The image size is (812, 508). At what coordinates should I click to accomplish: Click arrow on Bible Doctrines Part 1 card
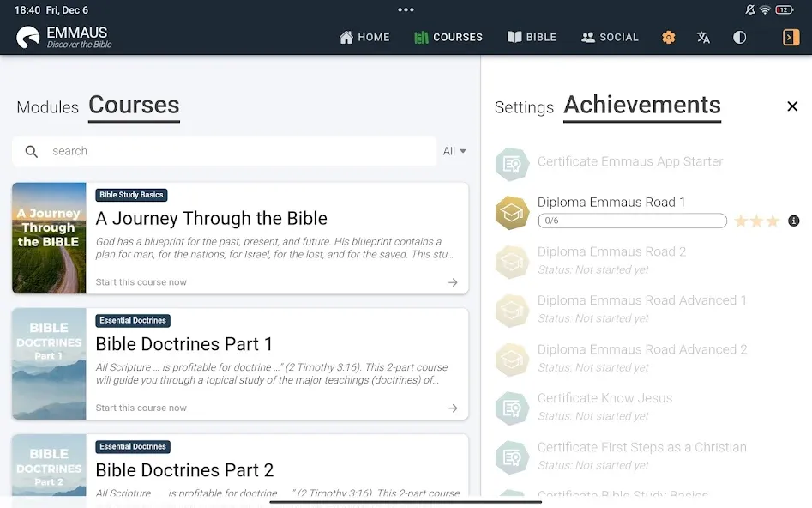453,408
